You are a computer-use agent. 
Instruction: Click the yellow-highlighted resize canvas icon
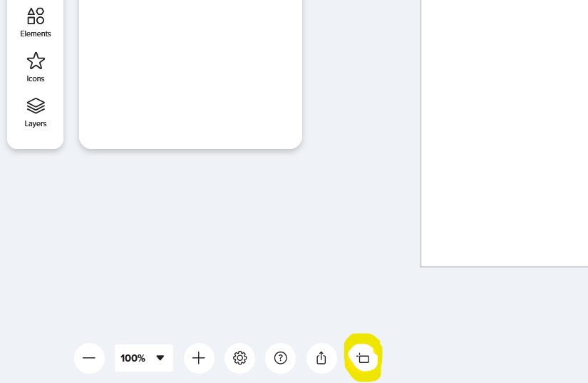[363, 358]
